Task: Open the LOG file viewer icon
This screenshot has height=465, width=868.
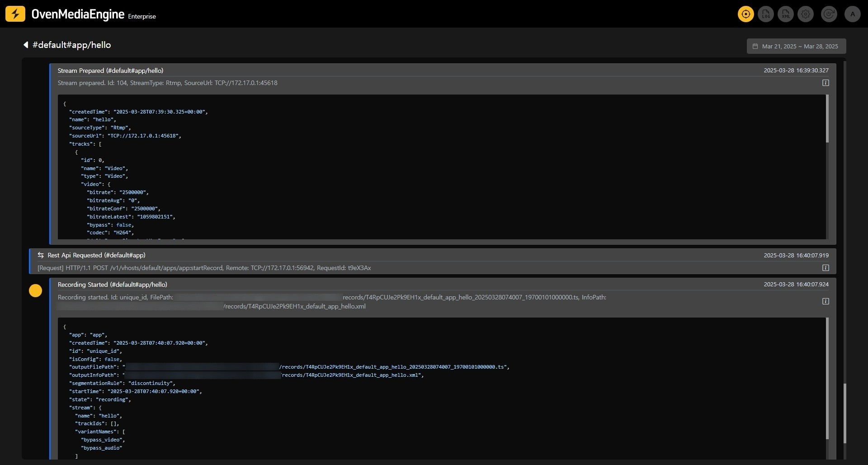Action: 766,14
